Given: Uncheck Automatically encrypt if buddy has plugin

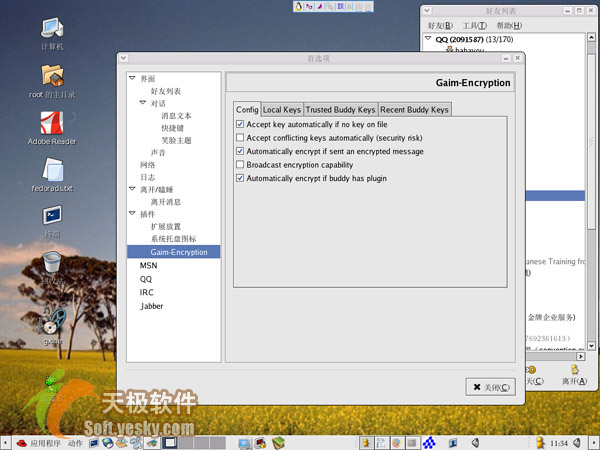Looking at the screenshot, I should [240, 178].
